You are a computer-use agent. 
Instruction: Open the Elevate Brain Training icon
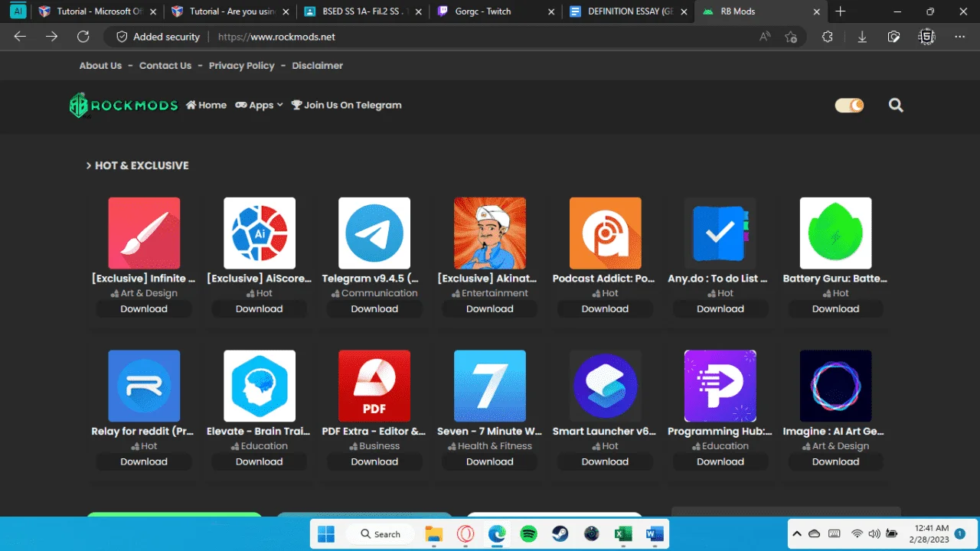point(260,386)
